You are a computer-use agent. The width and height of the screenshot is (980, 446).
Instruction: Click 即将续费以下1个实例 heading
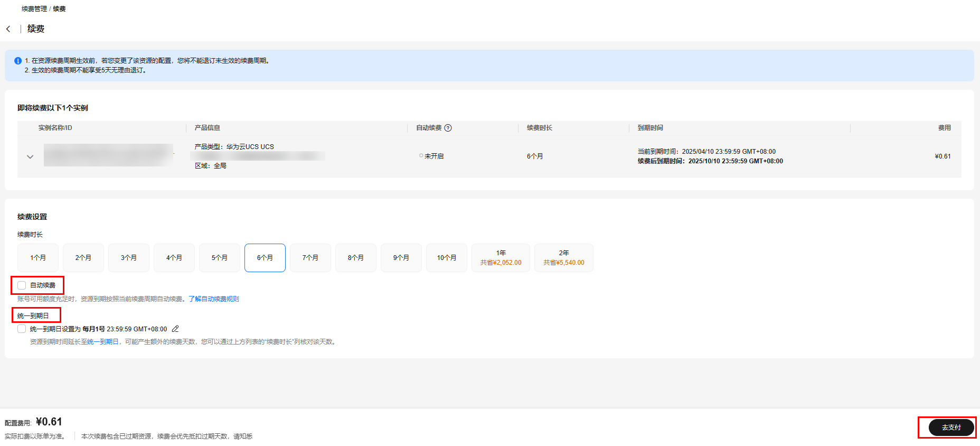pos(53,108)
